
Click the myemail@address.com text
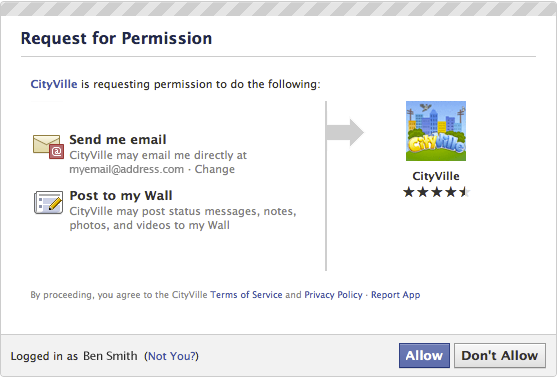pyautogui.click(x=127, y=169)
